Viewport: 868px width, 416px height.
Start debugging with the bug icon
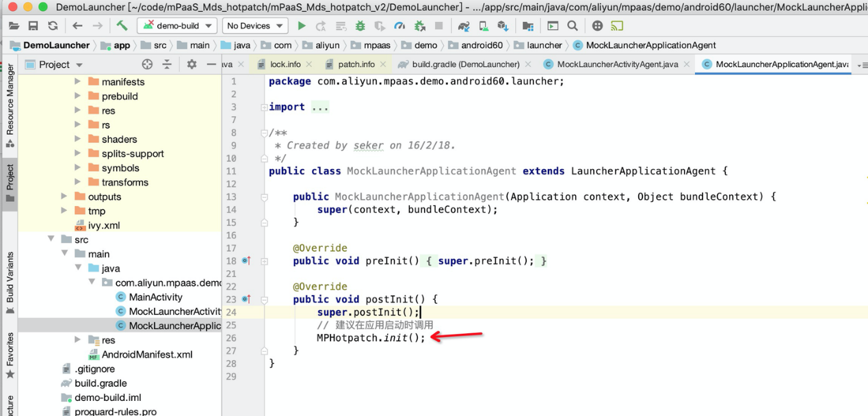pyautogui.click(x=360, y=26)
